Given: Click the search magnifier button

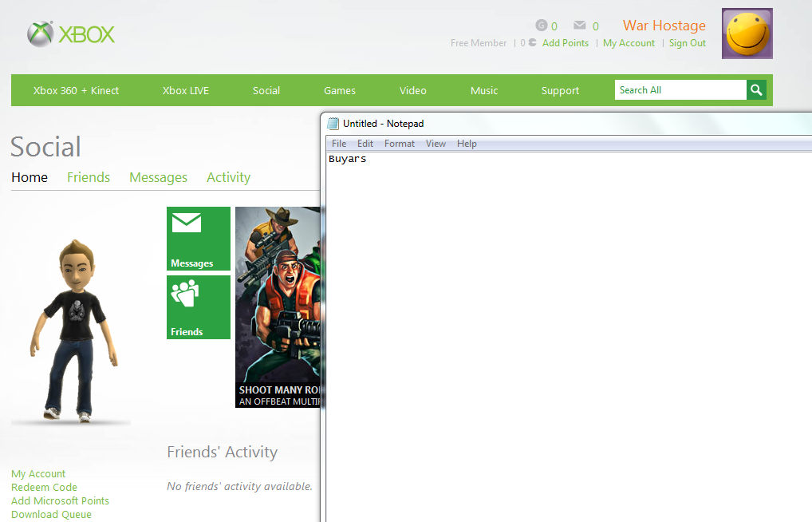Looking at the screenshot, I should pyautogui.click(x=757, y=89).
